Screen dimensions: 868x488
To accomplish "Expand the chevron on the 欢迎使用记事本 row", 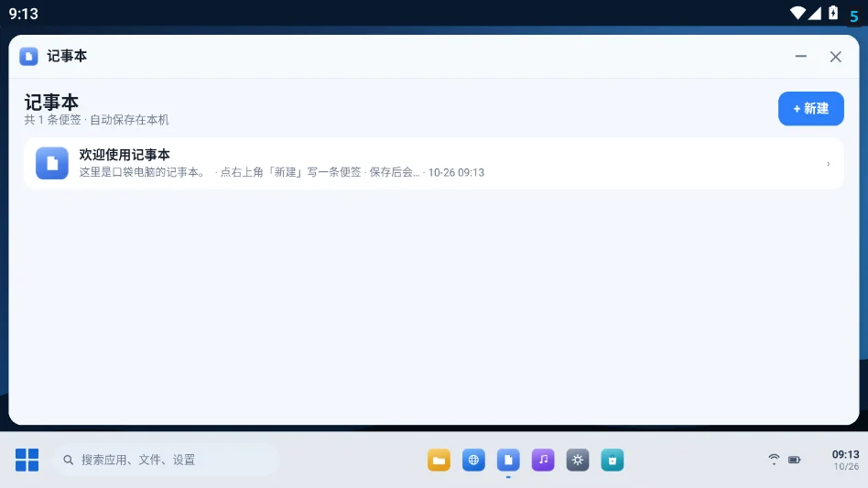I will (828, 164).
